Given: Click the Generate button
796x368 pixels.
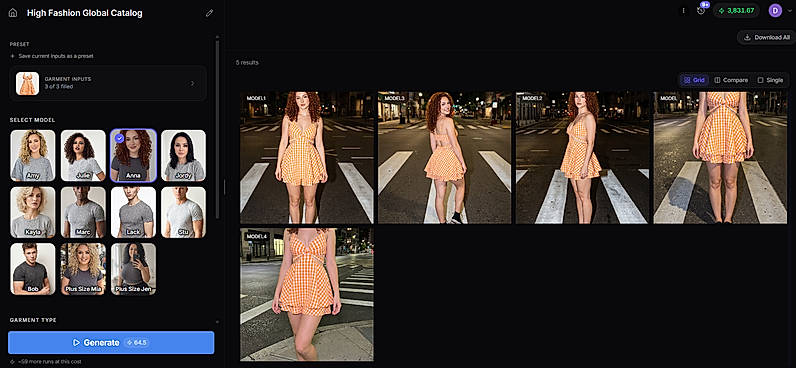Looking at the screenshot, I should (x=111, y=343).
